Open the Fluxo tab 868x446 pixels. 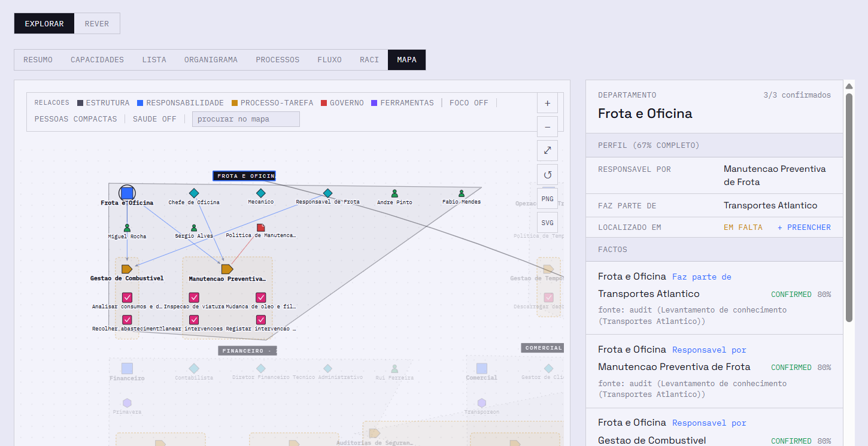[x=330, y=60]
